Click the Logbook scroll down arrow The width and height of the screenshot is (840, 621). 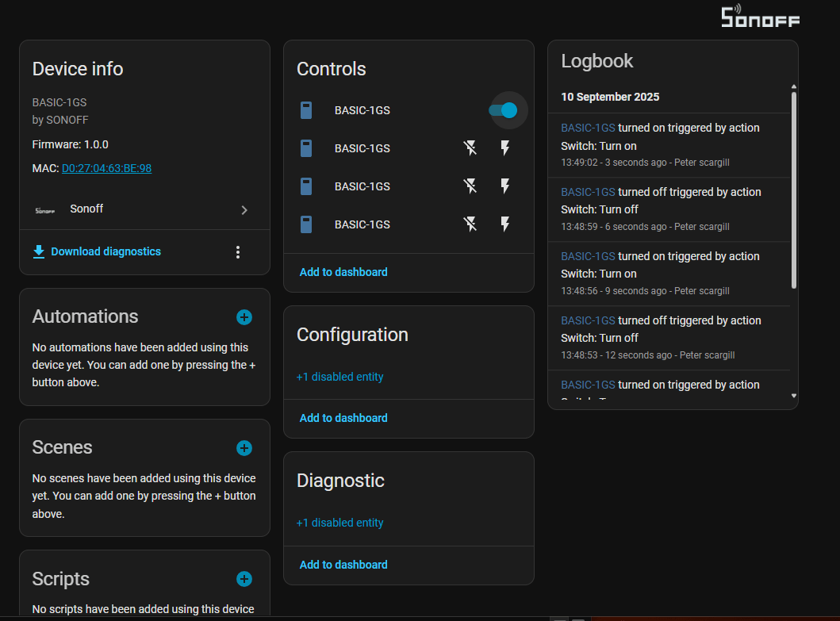[794, 396]
